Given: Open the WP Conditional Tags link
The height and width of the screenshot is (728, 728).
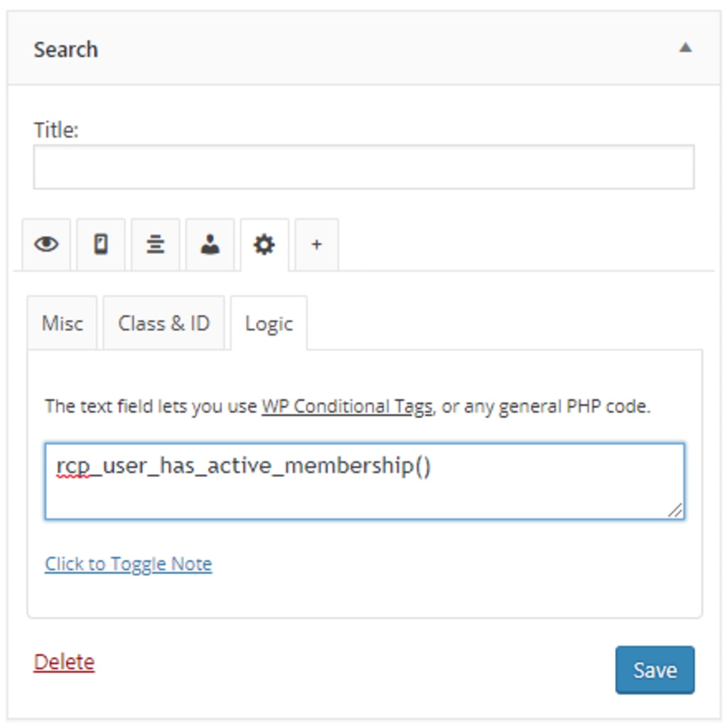Looking at the screenshot, I should click(347, 406).
